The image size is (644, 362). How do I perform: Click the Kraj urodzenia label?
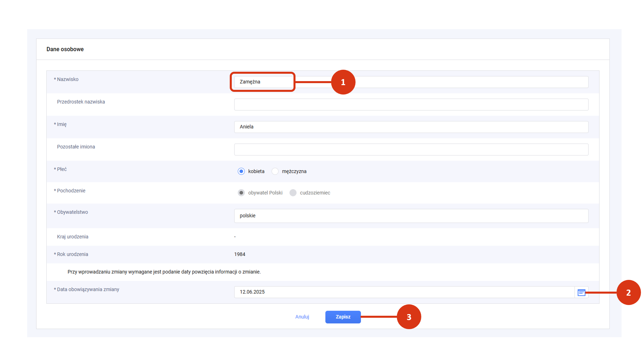[x=72, y=237]
